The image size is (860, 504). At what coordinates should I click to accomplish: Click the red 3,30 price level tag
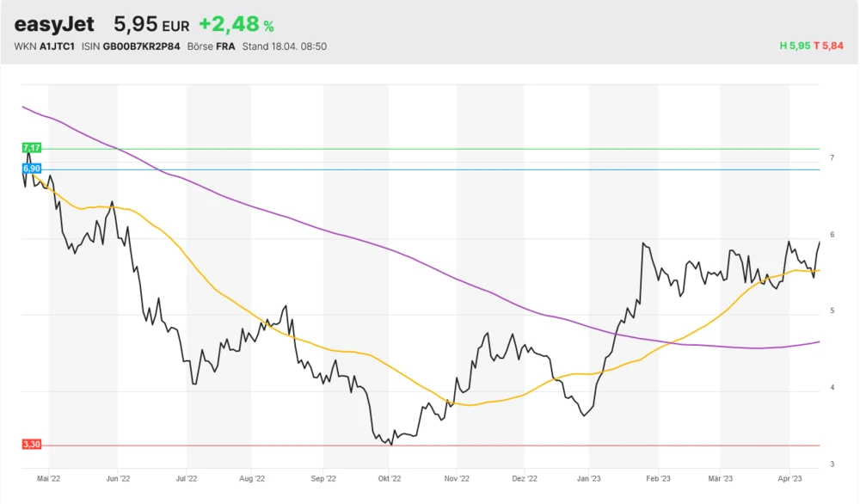click(31, 445)
